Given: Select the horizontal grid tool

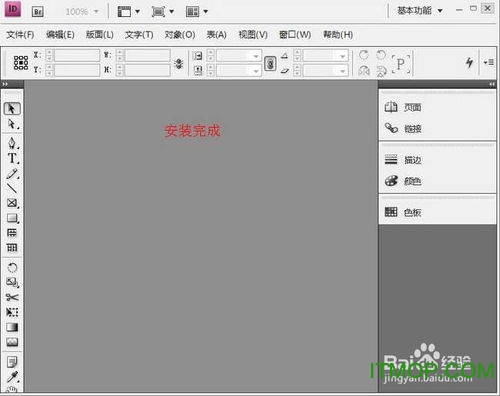Looking at the screenshot, I should (x=12, y=233).
